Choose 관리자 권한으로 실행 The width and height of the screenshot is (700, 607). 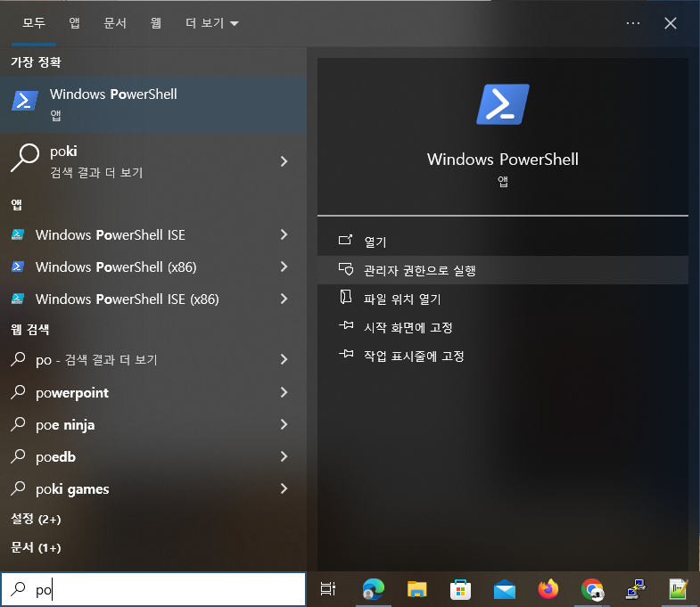point(503,270)
